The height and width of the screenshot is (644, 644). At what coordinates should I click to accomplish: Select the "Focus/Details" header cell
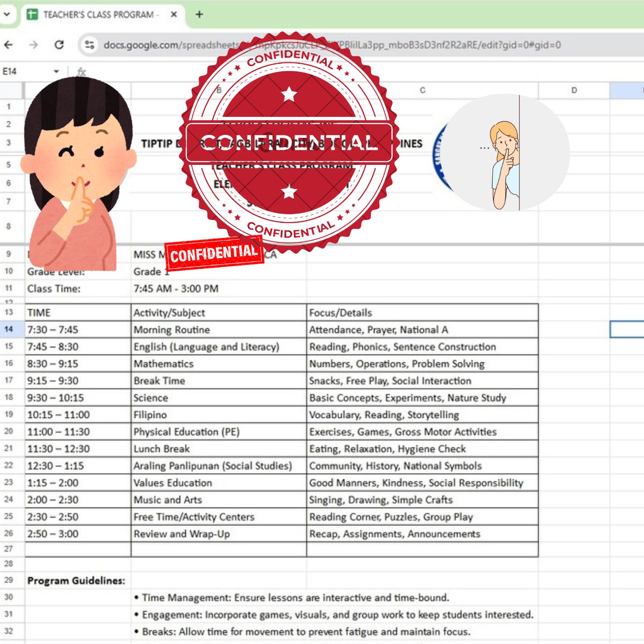(x=422, y=313)
